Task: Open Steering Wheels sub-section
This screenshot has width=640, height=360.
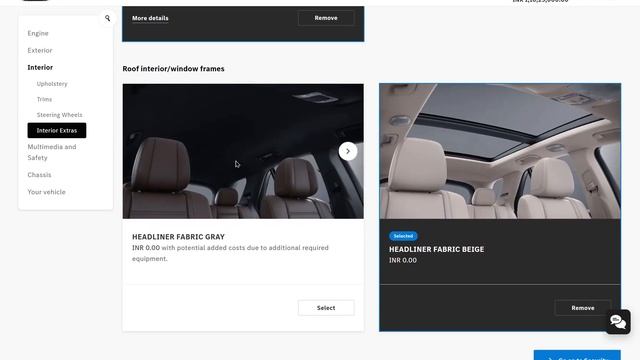Action: pyautogui.click(x=59, y=115)
